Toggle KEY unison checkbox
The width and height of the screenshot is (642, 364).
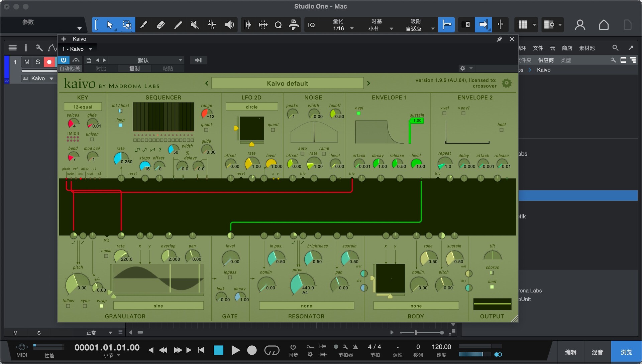[92, 140]
